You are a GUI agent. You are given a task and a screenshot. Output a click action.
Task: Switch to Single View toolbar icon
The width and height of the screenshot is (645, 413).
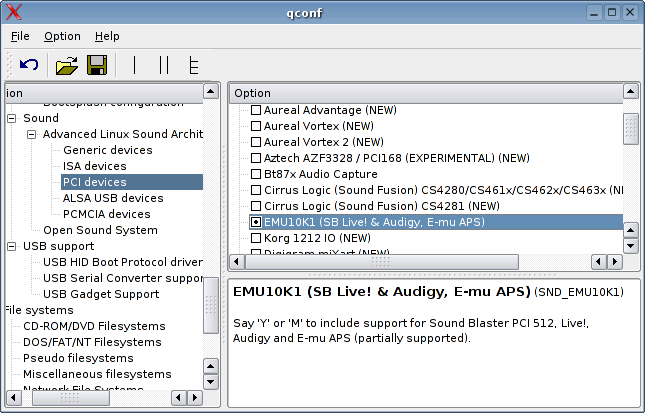pyautogui.click(x=135, y=65)
